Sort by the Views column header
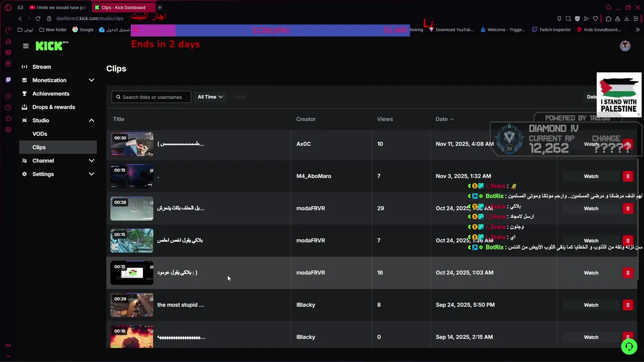Screen dimensions: 644x362 [x=385, y=119]
